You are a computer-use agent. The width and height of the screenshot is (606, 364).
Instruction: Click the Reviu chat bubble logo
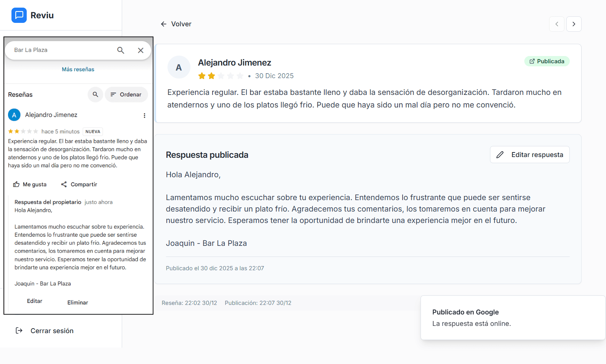[x=19, y=15]
